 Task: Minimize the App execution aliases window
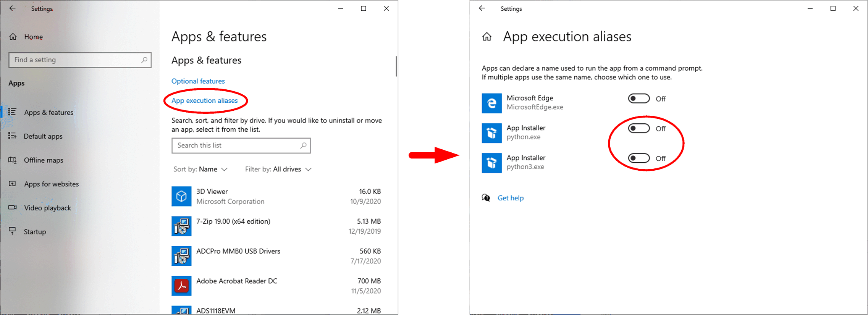click(x=810, y=8)
